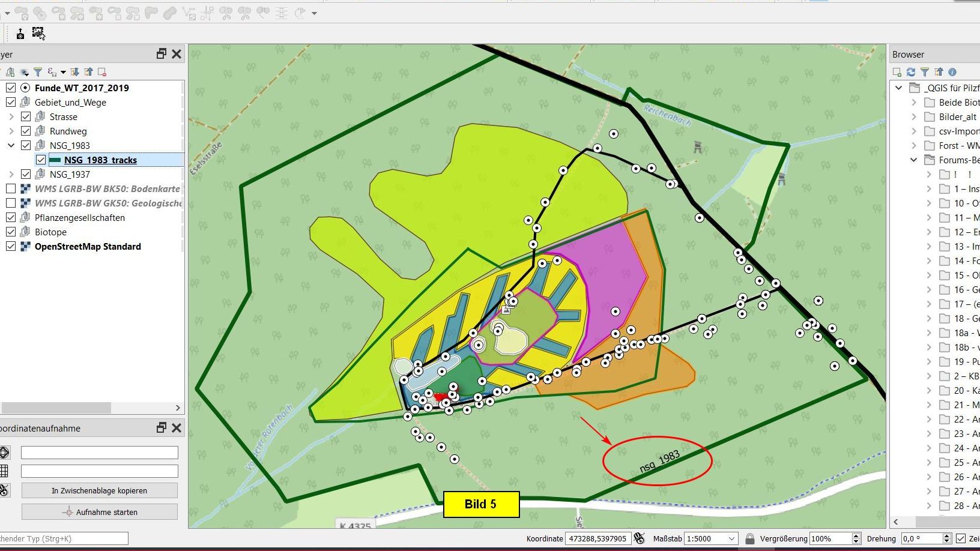Viewport: 980px width, 551px height.
Task: Click the filter legend icon in Layers panel
Action: pyautogui.click(x=38, y=72)
